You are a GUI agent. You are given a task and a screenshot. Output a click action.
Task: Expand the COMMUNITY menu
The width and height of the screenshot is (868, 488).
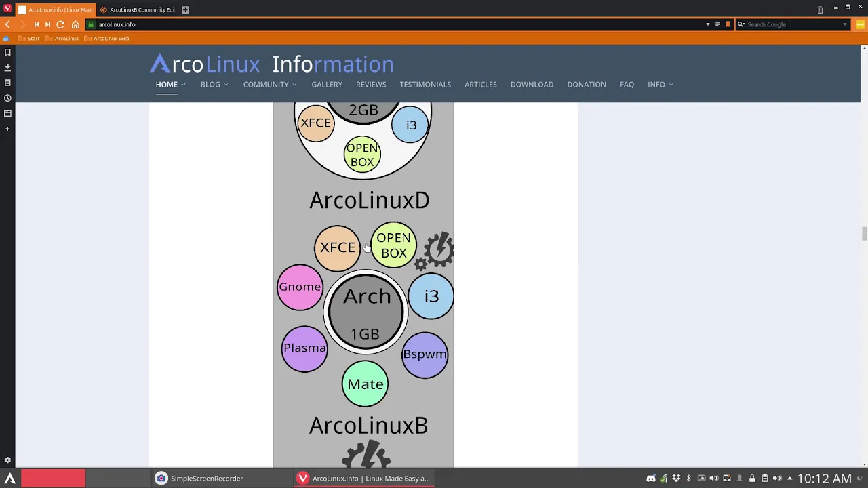click(x=270, y=85)
